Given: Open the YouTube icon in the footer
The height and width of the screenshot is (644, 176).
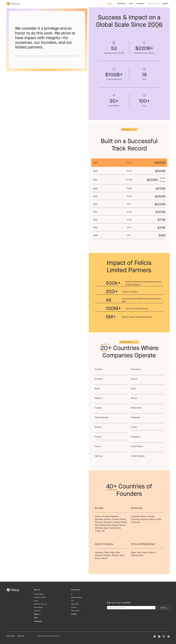Looking at the screenshot, I should (164, 636).
